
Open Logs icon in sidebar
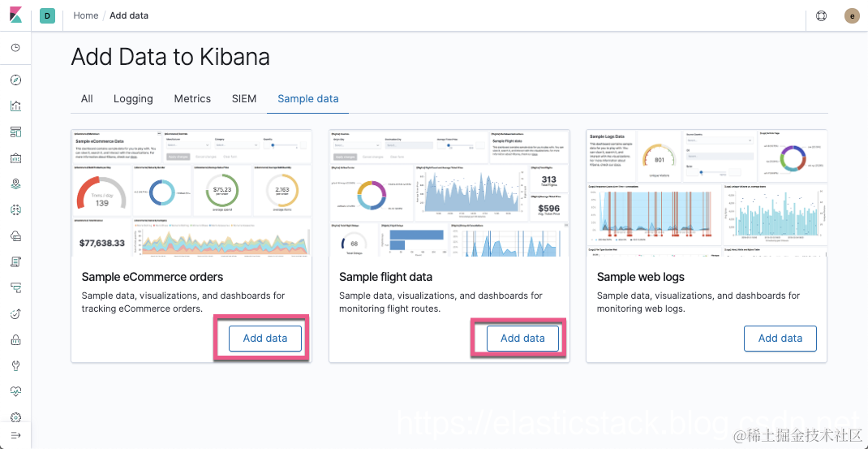tap(15, 261)
